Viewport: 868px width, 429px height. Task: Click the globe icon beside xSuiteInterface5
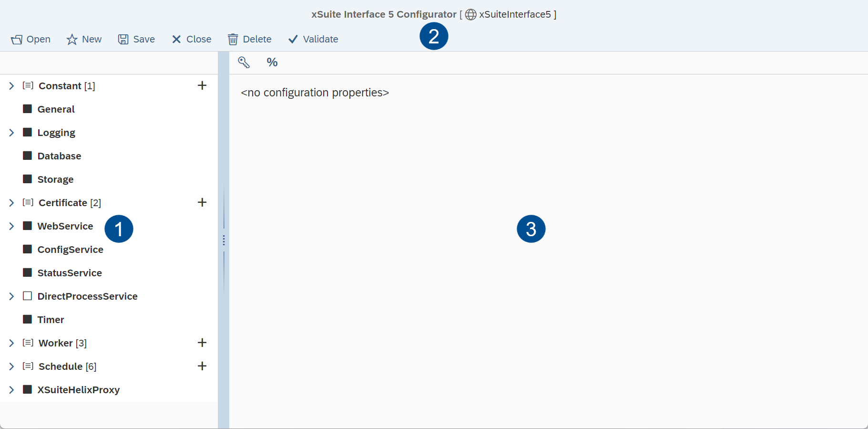[x=470, y=15]
